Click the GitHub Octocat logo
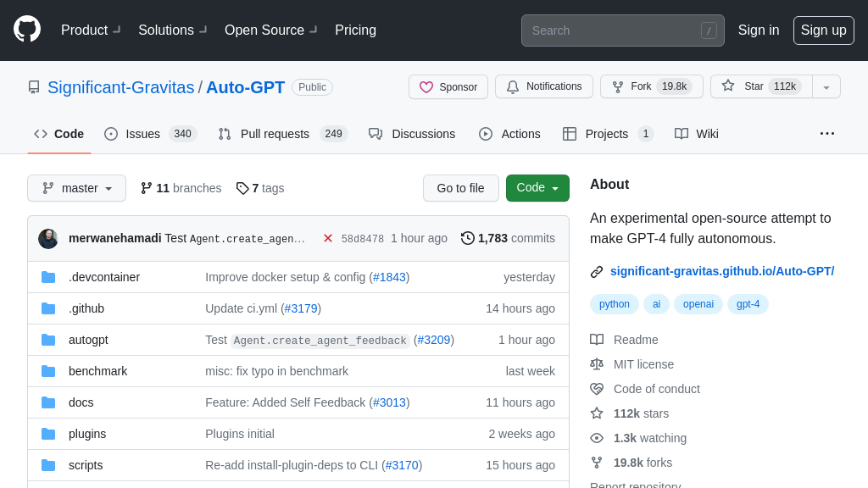 point(26,30)
